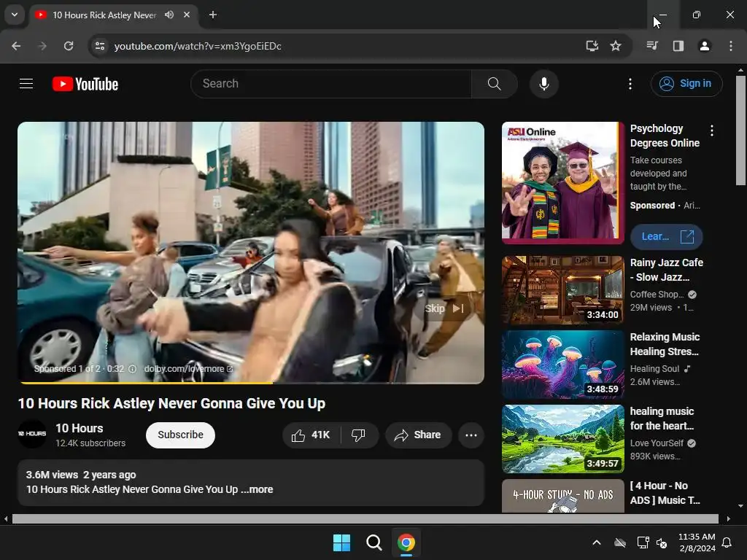Open Relaxing Music jellyfish video thumbnail
Image resolution: width=747 pixels, height=560 pixels.
[562, 365]
